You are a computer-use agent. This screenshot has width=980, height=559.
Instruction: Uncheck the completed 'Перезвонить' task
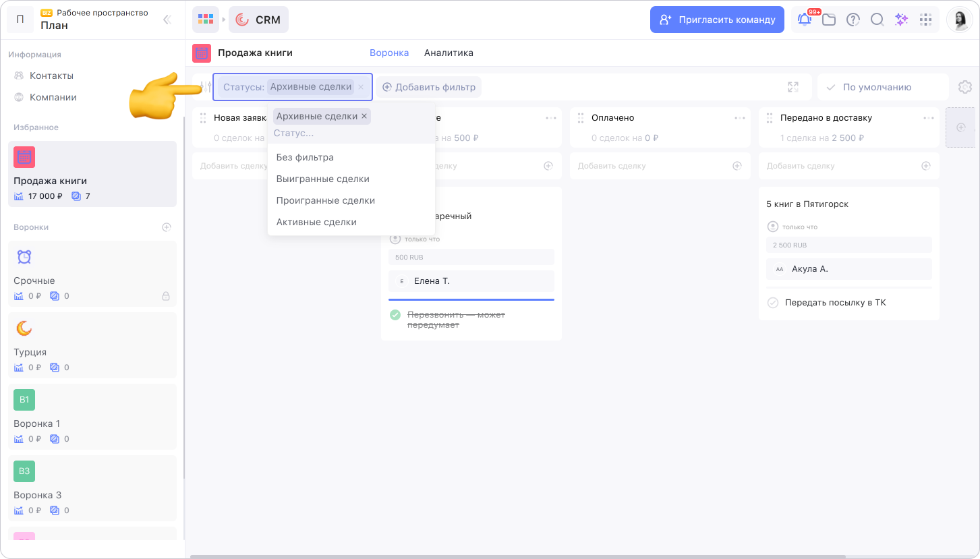(395, 315)
